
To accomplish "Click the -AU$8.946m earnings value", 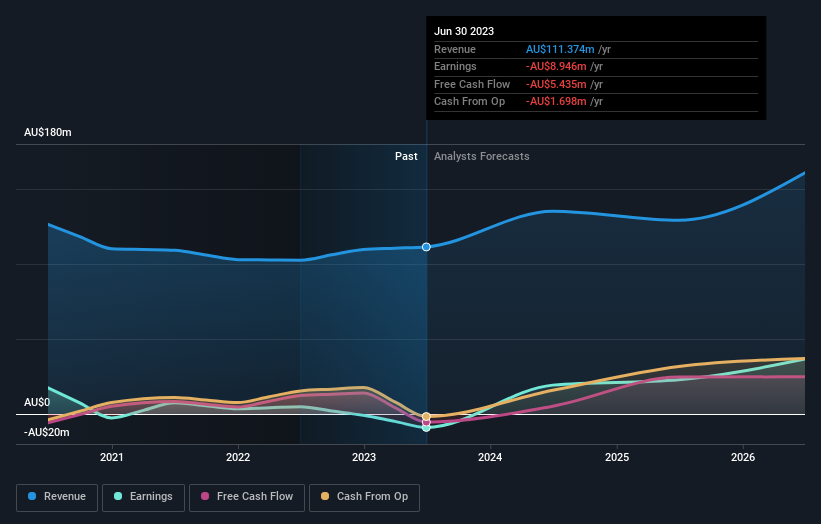I will click(556, 66).
